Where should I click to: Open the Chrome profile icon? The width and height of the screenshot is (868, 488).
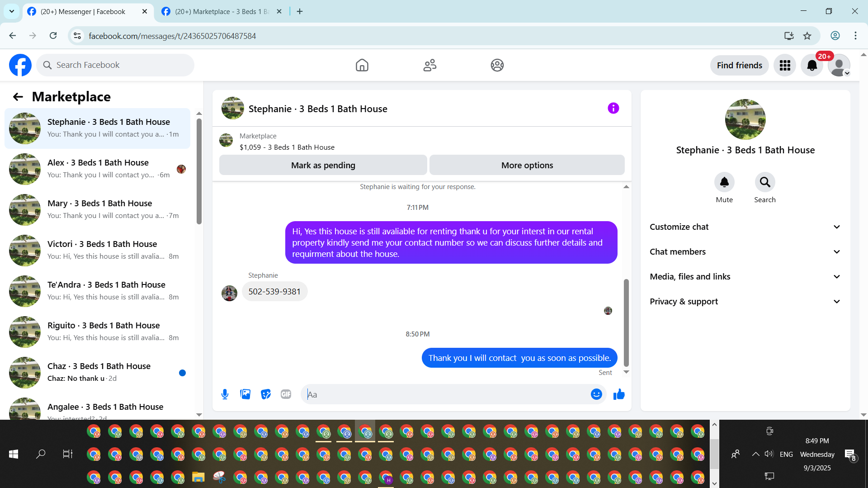coord(835,36)
